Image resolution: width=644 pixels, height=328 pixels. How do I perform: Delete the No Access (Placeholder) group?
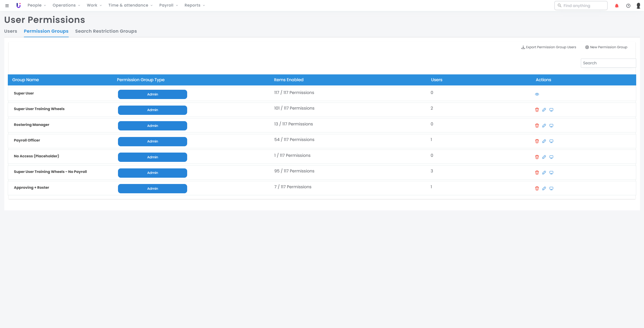(x=537, y=157)
